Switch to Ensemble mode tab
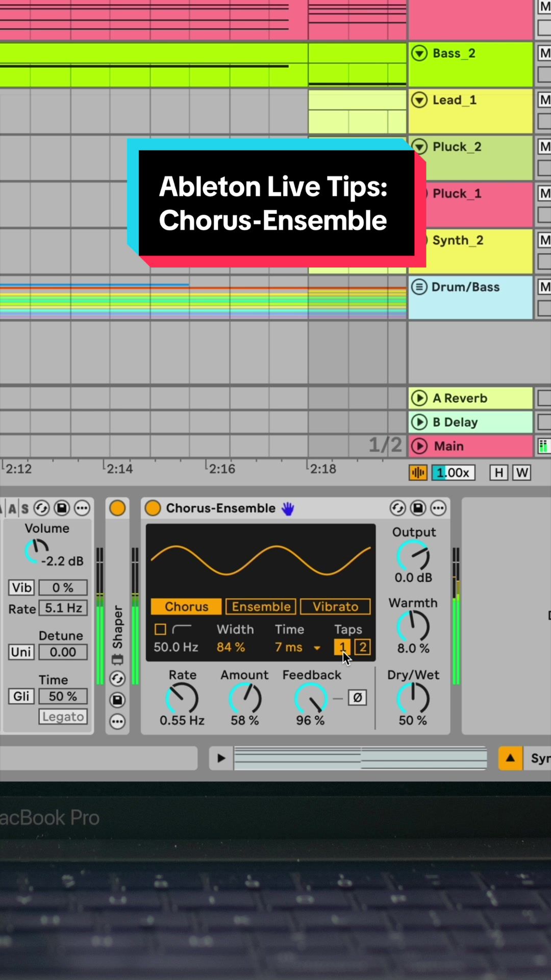Viewport: 551px width, 980px height. pyautogui.click(x=261, y=606)
